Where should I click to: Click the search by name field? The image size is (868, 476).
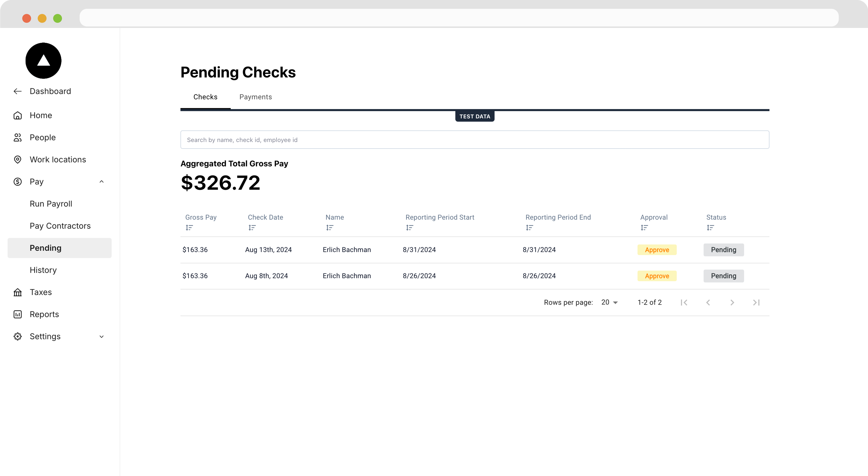click(475, 140)
